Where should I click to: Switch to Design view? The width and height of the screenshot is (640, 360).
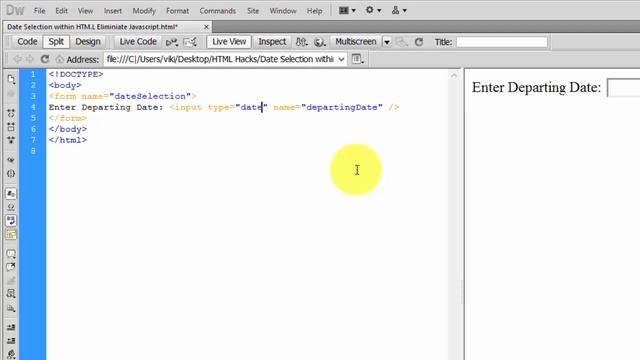pos(88,42)
